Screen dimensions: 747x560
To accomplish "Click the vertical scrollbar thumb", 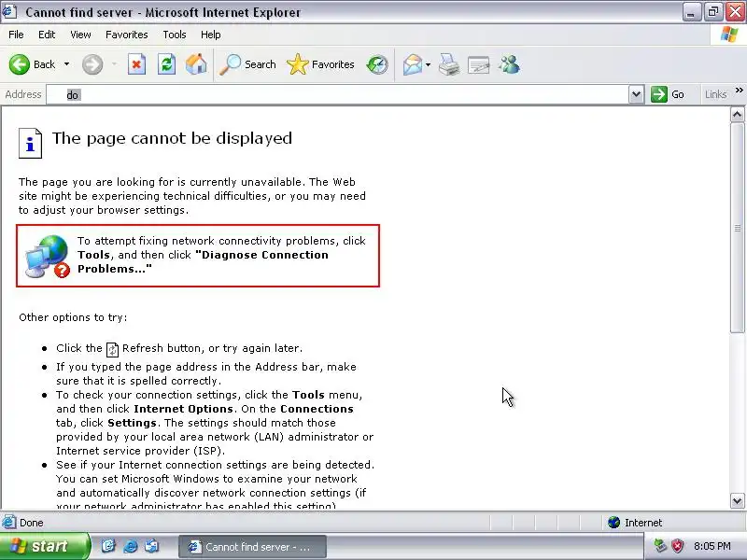I will tap(737, 228).
